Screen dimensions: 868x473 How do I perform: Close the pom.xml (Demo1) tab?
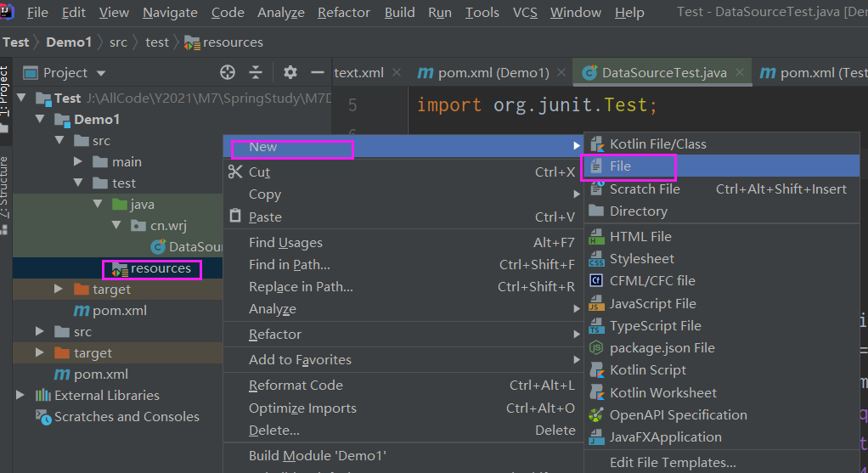pos(561,72)
